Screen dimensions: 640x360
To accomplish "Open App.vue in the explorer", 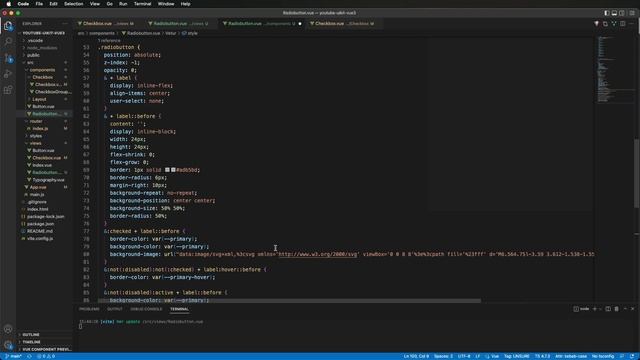I will coord(38,187).
